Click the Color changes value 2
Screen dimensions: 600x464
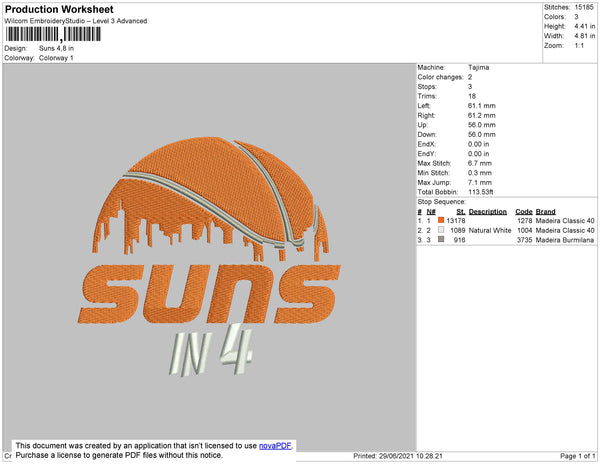[470, 77]
